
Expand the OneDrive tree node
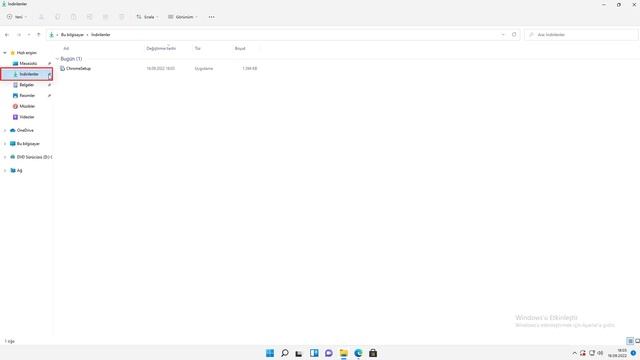pos(5,130)
